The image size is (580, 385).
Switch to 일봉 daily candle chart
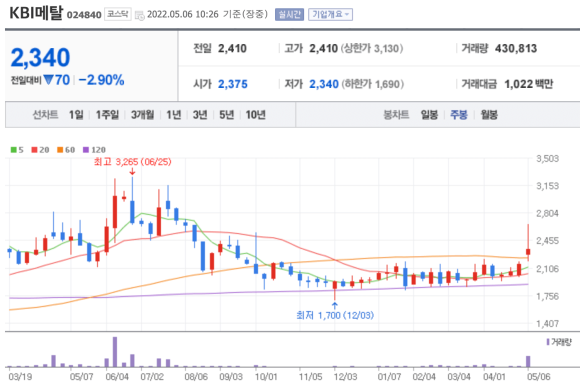pyautogui.click(x=429, y=115)
